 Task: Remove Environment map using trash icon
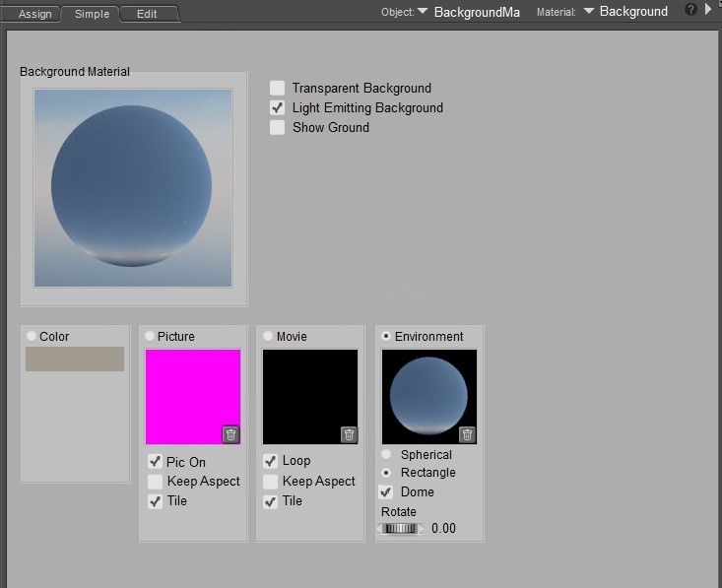467,434
